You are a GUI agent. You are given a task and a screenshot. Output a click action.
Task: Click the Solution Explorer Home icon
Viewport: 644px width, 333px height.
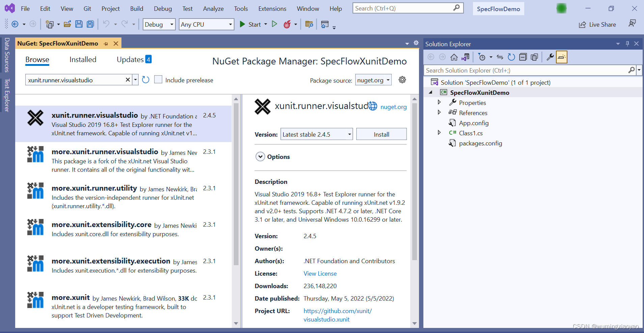click(x=454, y=57)
